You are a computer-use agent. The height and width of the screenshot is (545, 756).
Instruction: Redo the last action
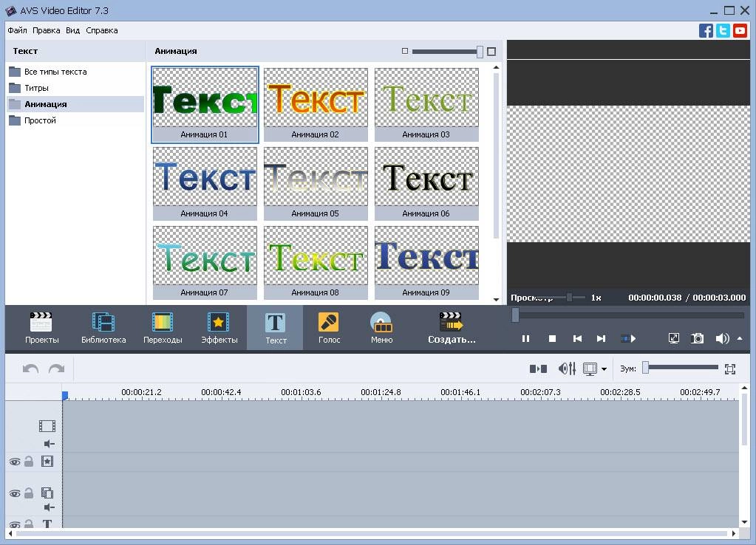coord(56,369)
